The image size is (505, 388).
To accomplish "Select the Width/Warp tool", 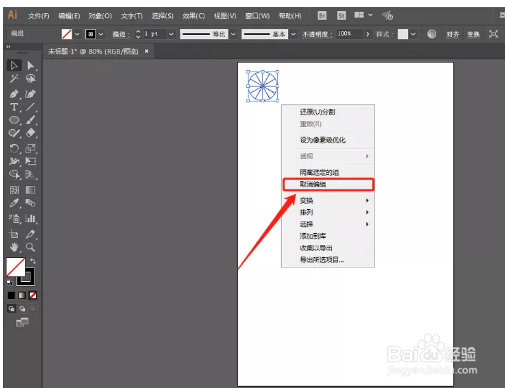I will point(14,161).
